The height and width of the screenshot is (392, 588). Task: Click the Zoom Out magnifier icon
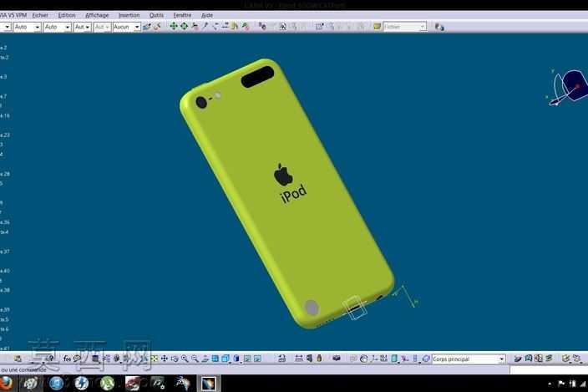[195, 359]
